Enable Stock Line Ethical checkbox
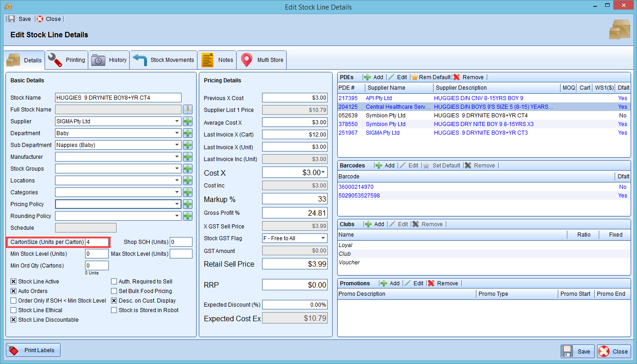Viewport: 637px width, 364px height. [14, 310]
